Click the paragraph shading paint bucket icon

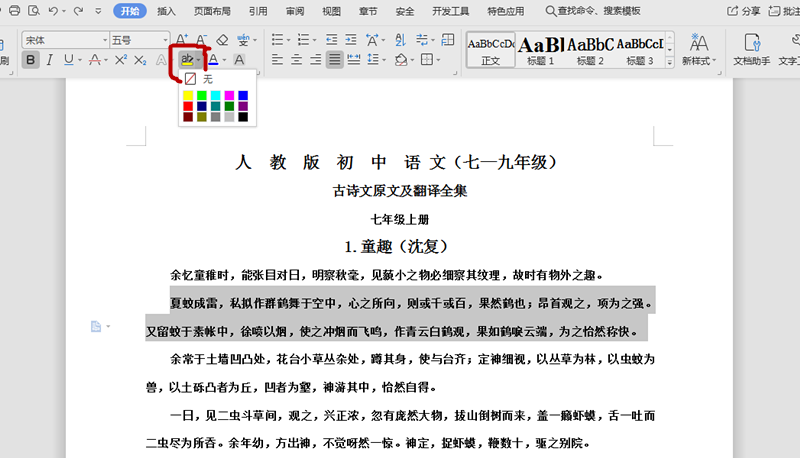click(x=401, y=60)
